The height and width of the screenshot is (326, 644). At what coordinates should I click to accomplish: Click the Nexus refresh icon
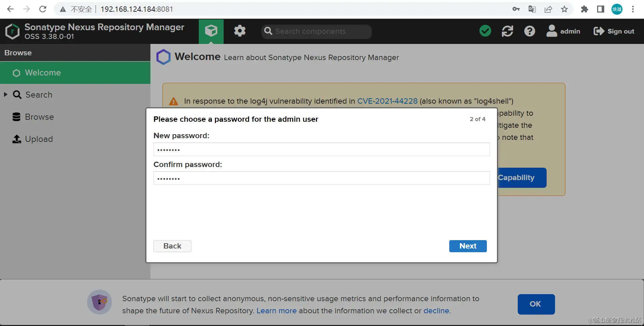507,31
